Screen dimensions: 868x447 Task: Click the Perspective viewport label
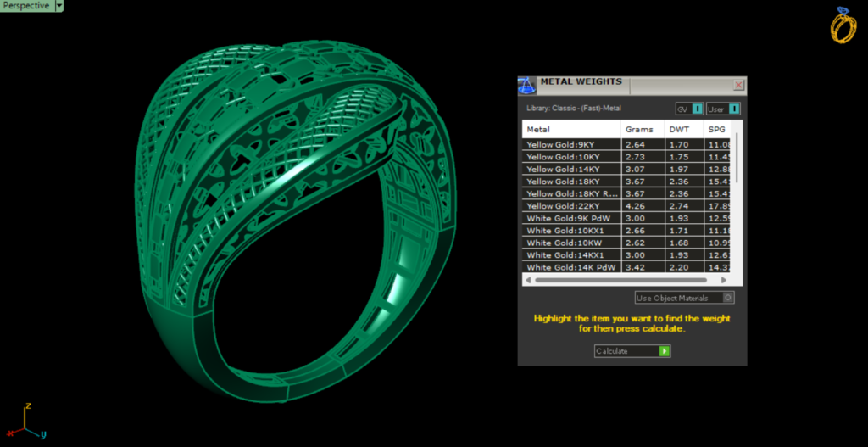(25, 5)
